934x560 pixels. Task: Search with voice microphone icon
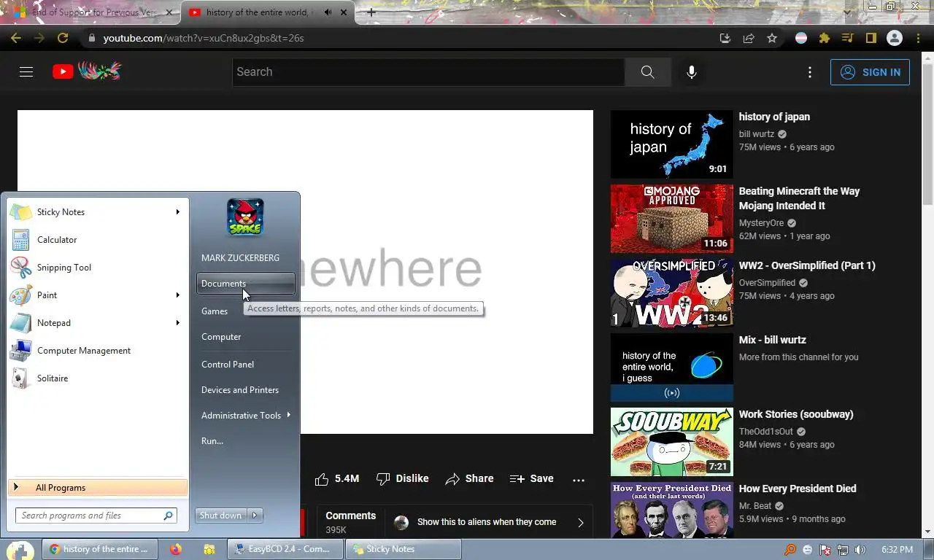click(692, 71)
